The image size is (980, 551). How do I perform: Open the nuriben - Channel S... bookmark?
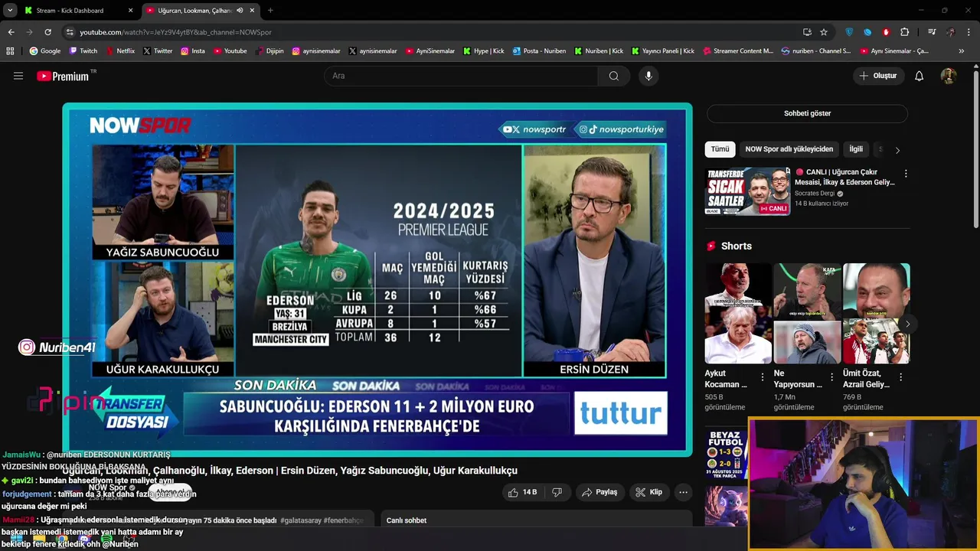pos(816,51)
